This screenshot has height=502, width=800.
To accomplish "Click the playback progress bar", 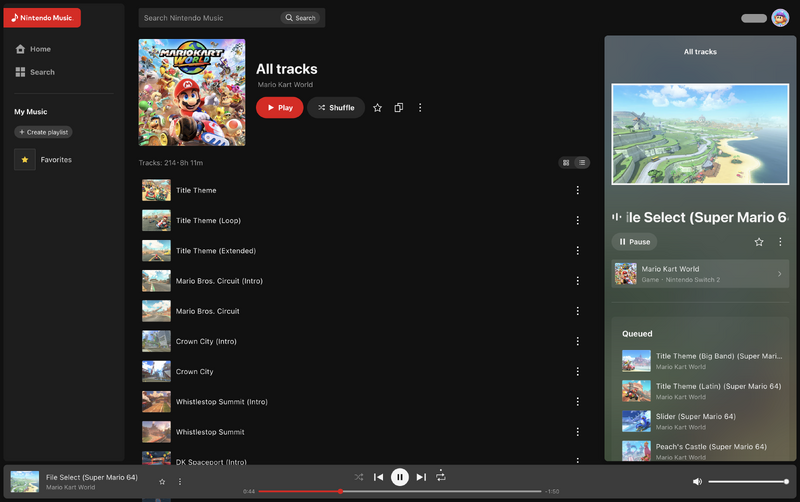I will [399, 491].
